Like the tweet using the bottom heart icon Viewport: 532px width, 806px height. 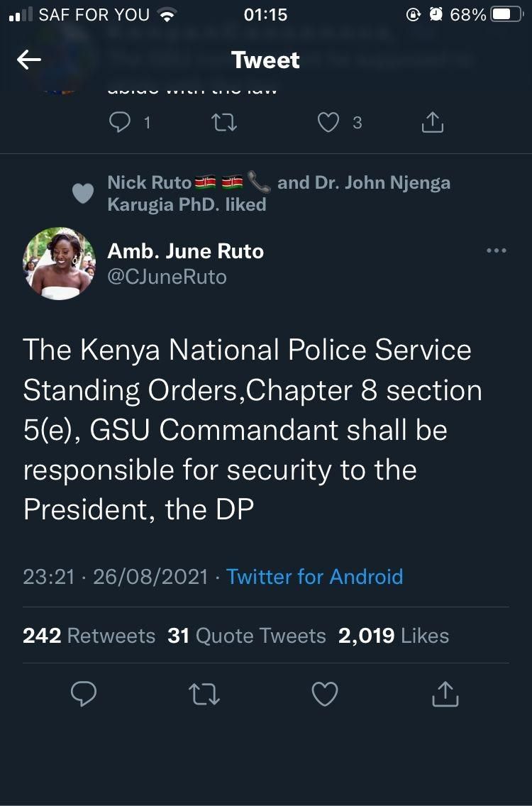point(325,694)
